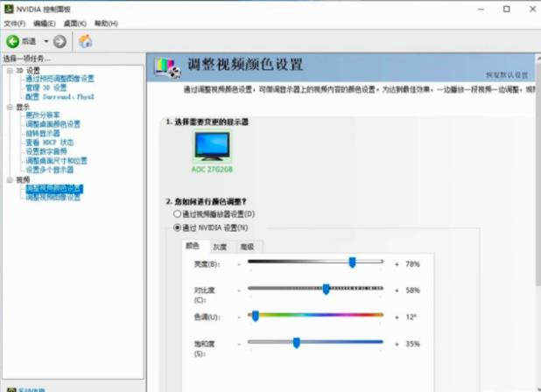Open 设置多个显示器 task

pos(50,170)
